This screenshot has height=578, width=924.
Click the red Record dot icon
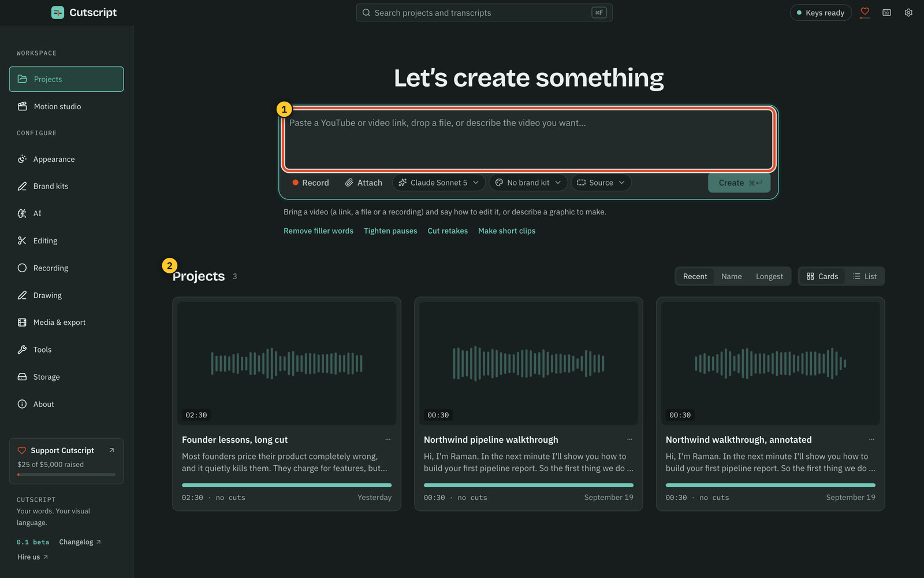295,183
